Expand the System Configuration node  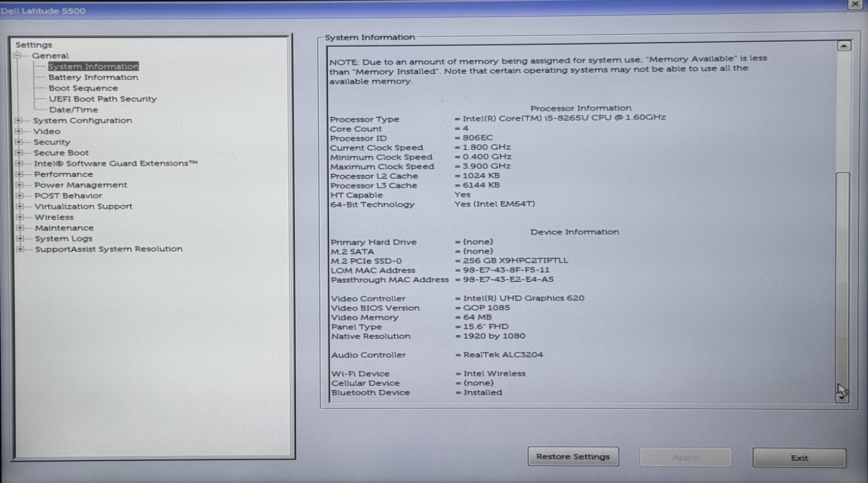click(x=19, y=120)
